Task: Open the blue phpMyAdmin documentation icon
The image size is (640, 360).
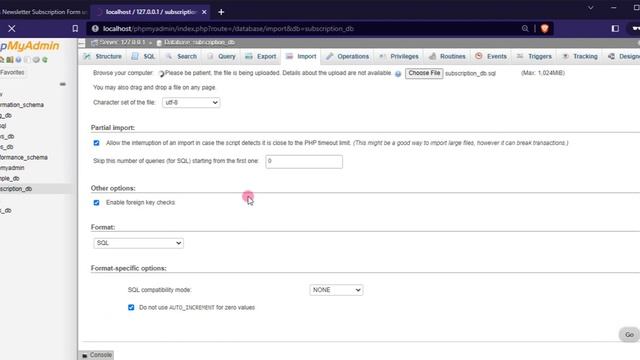Action: 18,60
